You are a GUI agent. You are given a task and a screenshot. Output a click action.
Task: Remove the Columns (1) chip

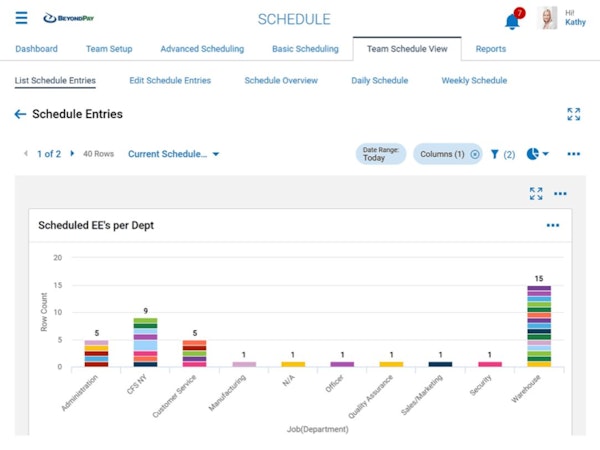coord(474,154)
